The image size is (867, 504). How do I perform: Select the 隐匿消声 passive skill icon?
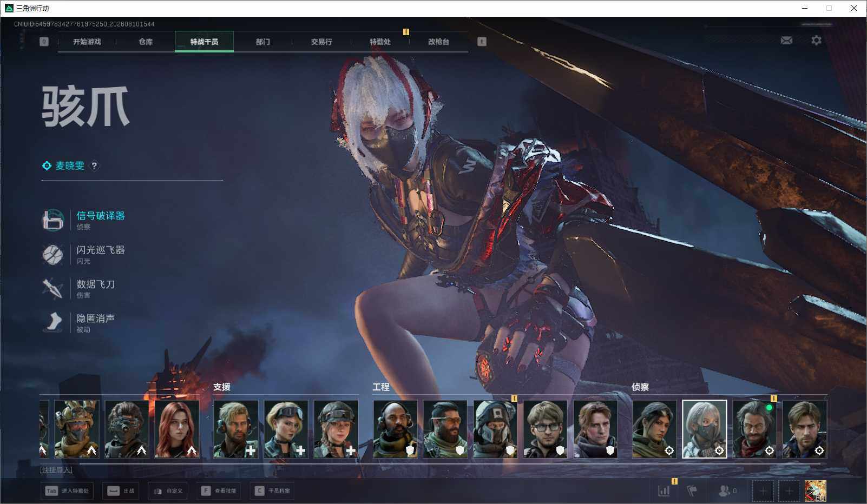pyautogui.click(x=53, y=322)
